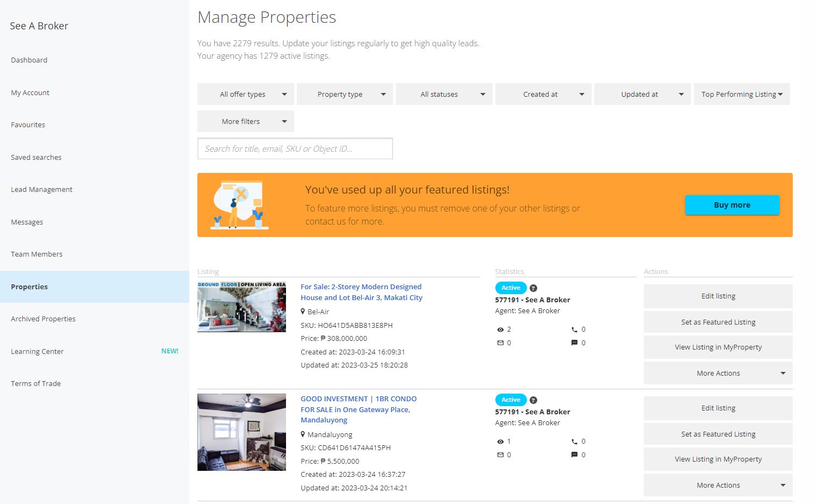Open Team Members page
The image size is (814, 504).
(95, 254)
